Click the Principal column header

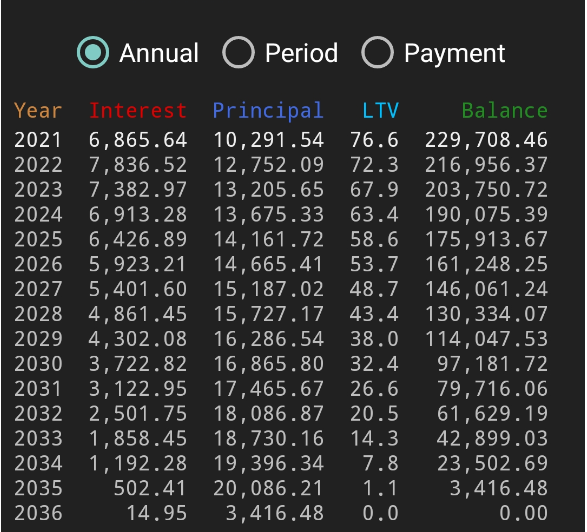tap(268, 111)
